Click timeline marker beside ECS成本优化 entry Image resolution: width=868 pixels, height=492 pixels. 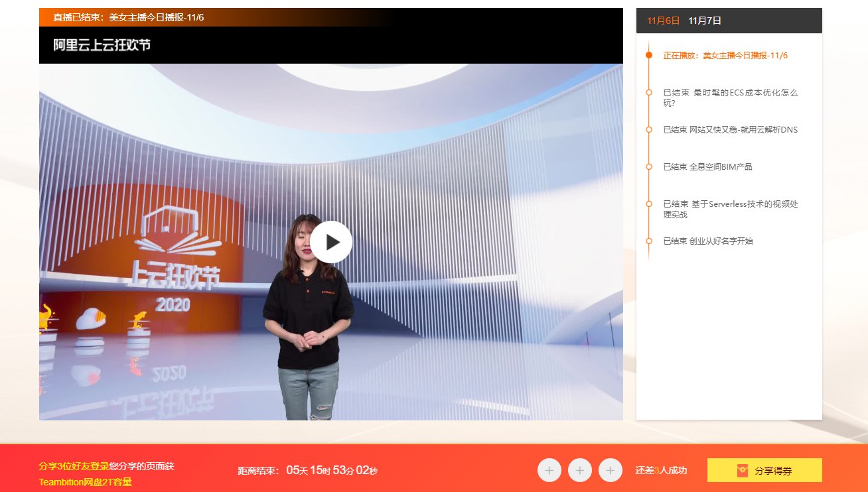point(649,92)
